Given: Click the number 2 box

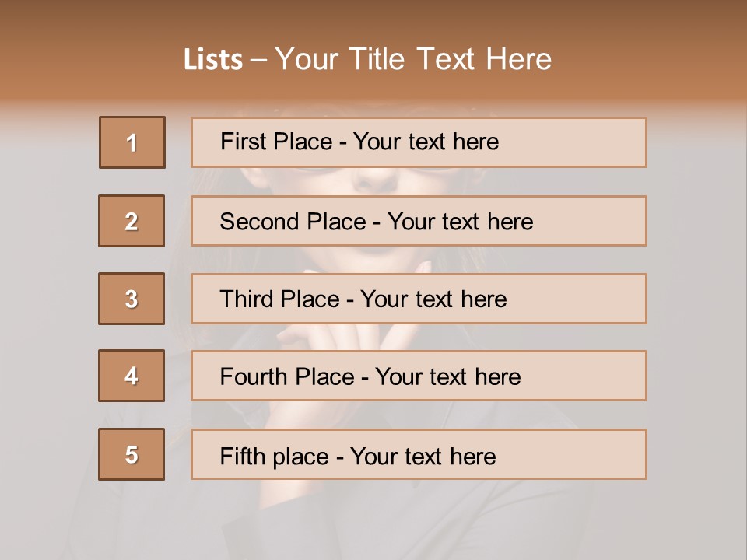Looking at the screenshot, I should pos(132,221).
